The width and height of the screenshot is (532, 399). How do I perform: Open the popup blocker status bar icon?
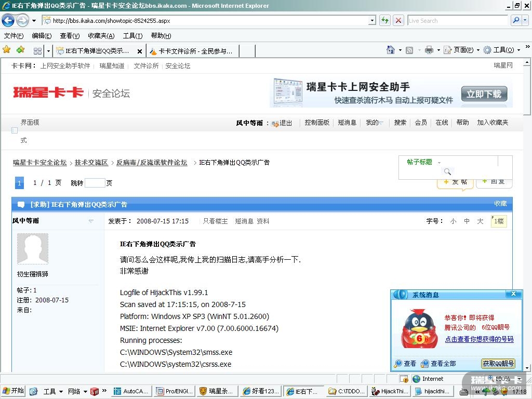404,379
